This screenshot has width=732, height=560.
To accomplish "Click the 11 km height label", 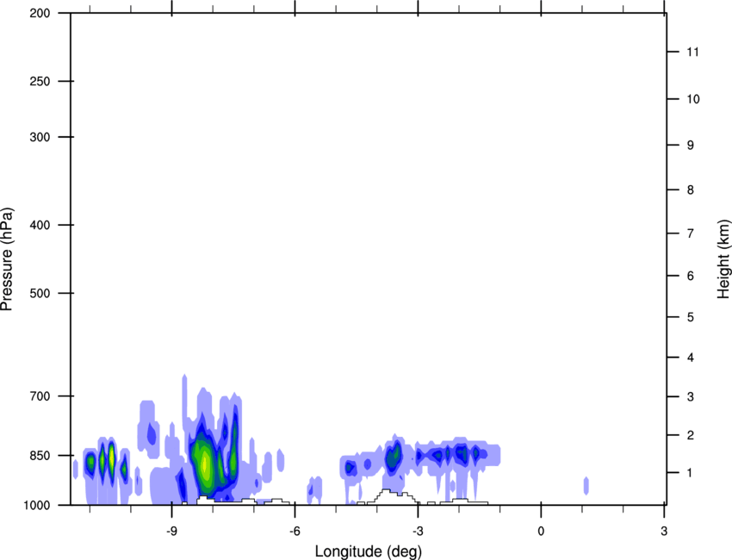I will (693, 52).
